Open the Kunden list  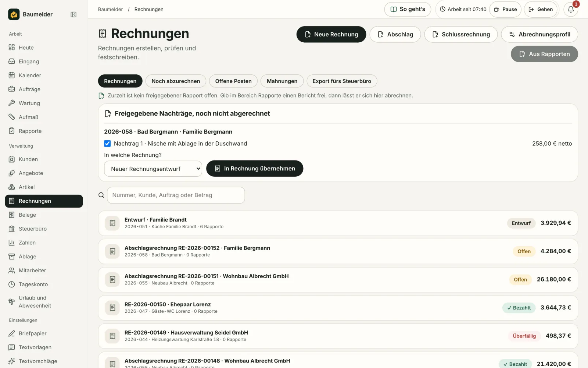[x=44, y=159]
